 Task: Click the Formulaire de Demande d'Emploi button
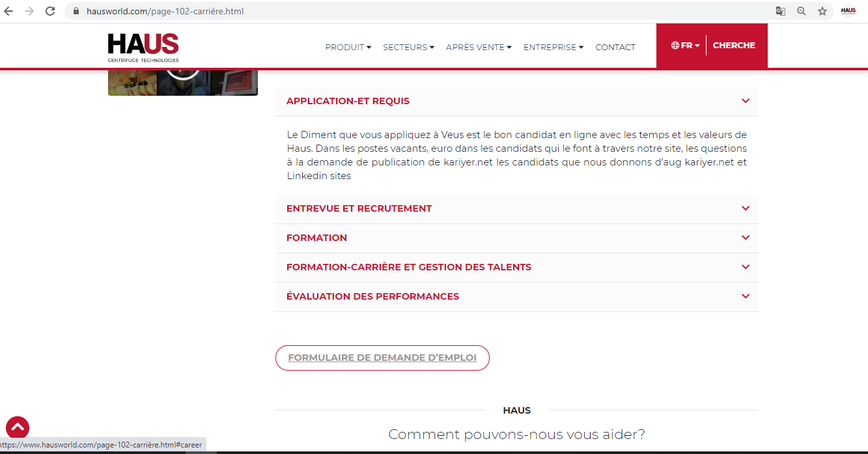[382, 358]
